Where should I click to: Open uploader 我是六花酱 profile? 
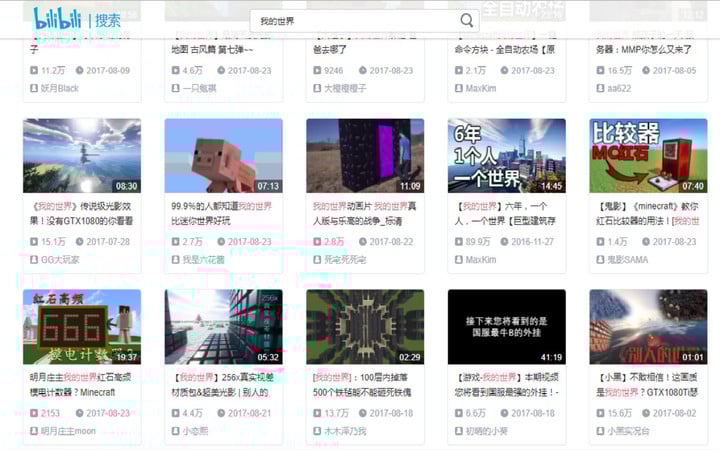203,260
